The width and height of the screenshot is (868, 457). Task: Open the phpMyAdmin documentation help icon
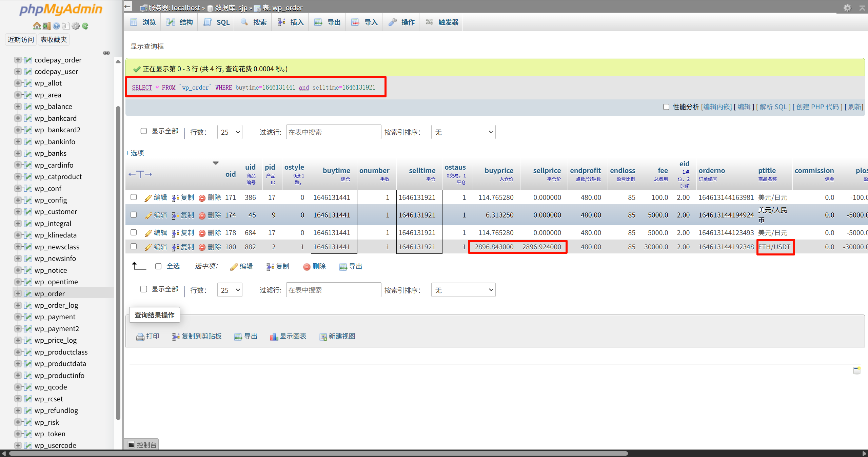[56, 26]
